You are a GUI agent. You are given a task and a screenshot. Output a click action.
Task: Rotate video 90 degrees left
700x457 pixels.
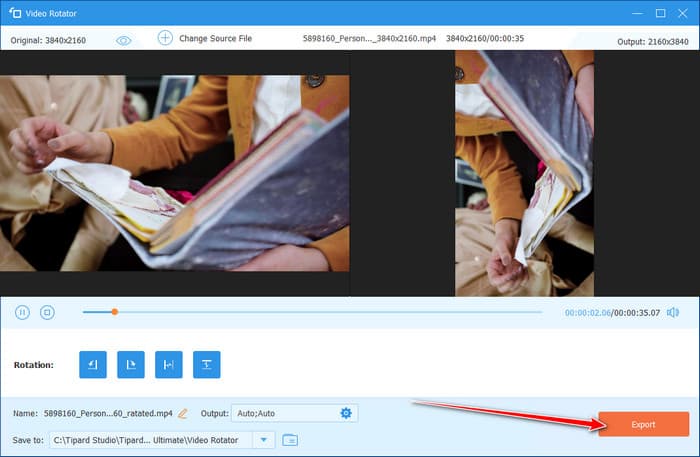(93, 365)
